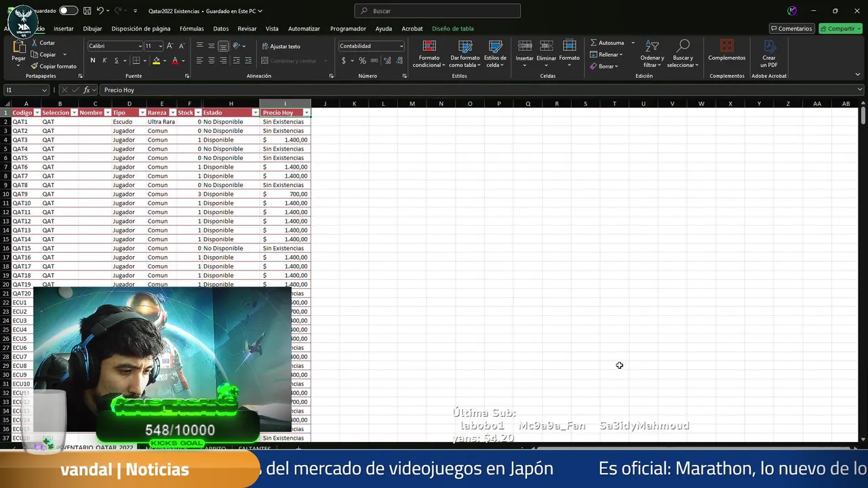Switch to Diseño de tabla tab
Image resolution: width=868 pixels, height=488 pixels.
tap(453, 28)
